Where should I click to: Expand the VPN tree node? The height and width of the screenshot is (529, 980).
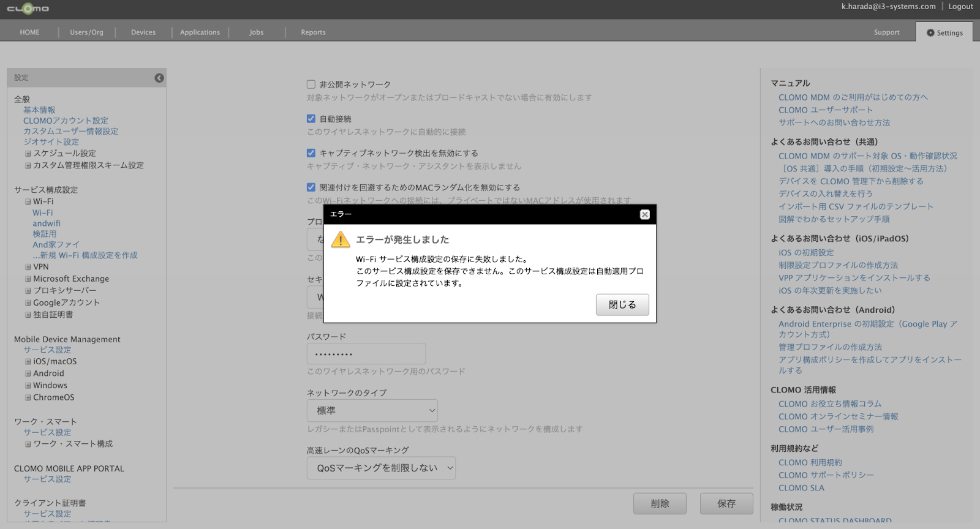click(28, 267)
